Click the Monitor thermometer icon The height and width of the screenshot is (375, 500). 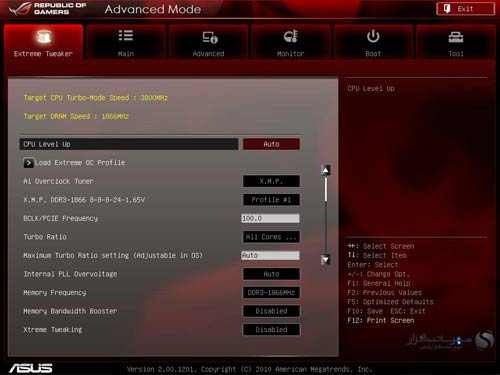[291, 36]
